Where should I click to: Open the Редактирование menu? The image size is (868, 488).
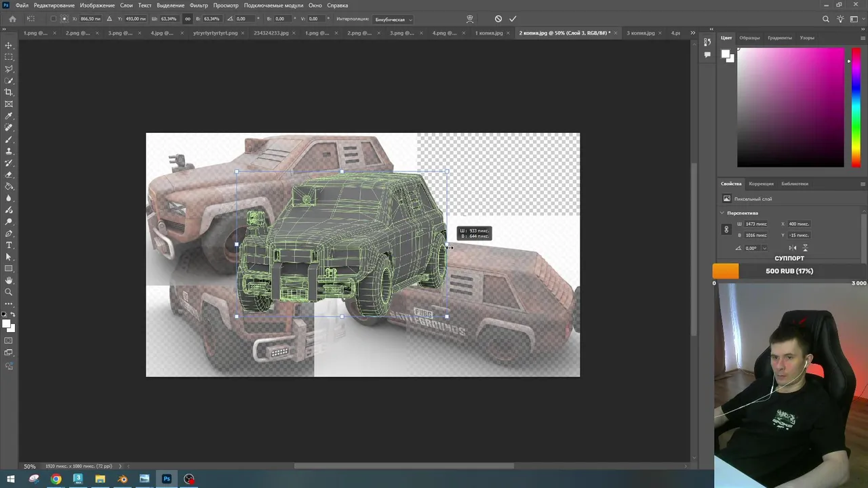tap(54, 5)
